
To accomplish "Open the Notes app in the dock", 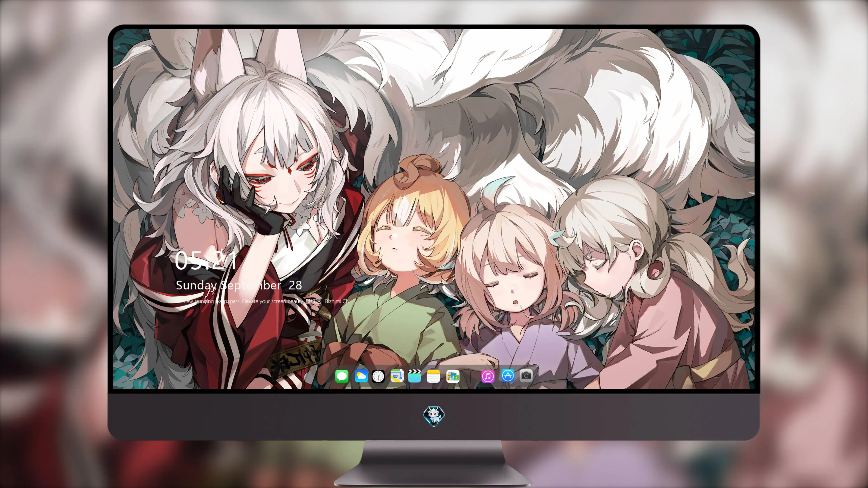I will 433,376.
